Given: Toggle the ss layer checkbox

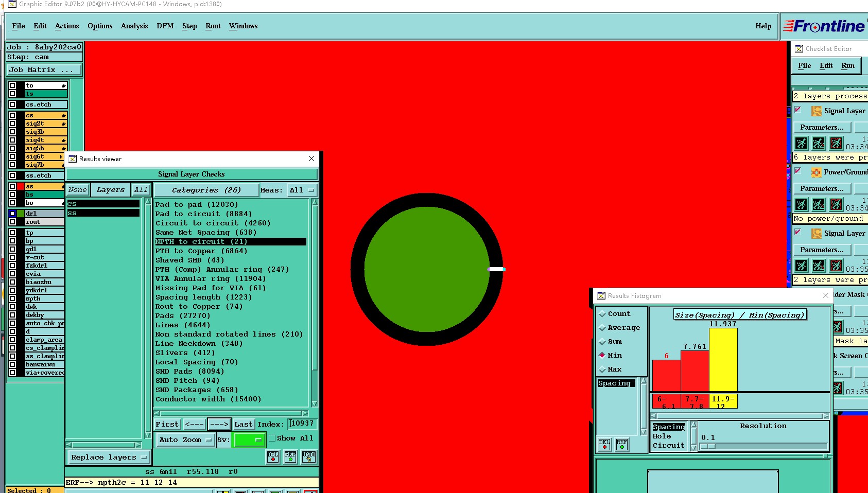Looking at the screenshot, I should coord(12,186).
